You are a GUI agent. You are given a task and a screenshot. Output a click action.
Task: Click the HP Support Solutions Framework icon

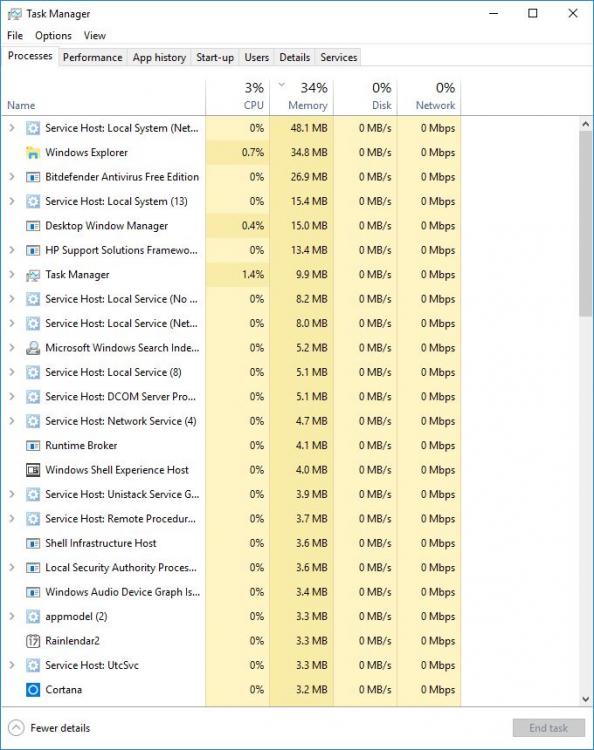pos(33,250)
